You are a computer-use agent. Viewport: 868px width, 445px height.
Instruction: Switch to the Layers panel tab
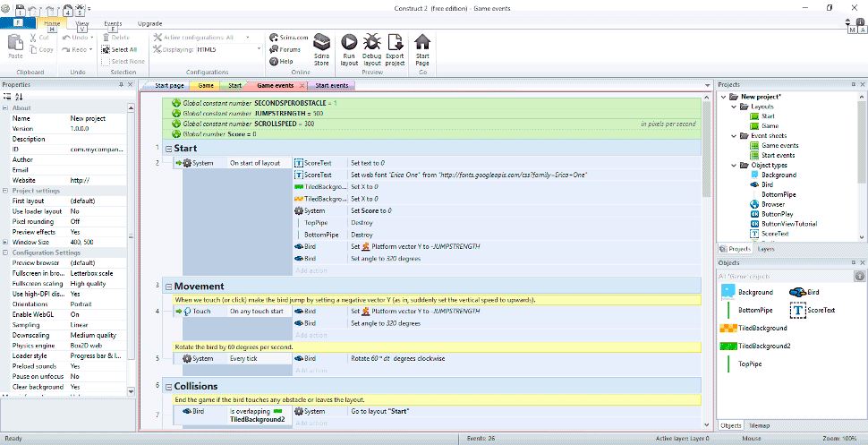pyautogui.click(x=766, y=249)
